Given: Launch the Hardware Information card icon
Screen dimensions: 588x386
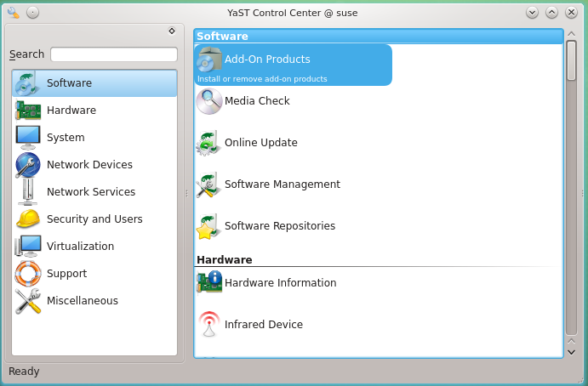Looking at the screenshot, I should pyautogui.click(x=209, y=281).
